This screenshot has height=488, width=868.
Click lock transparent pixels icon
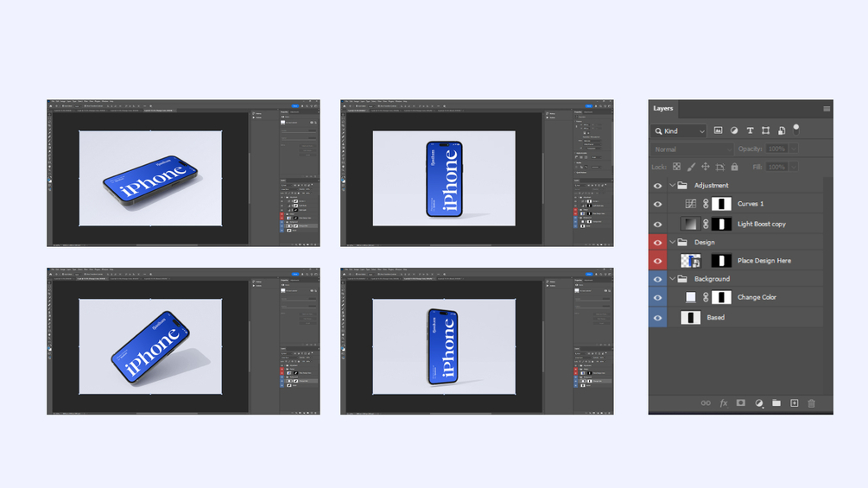[x=676, y=167]
